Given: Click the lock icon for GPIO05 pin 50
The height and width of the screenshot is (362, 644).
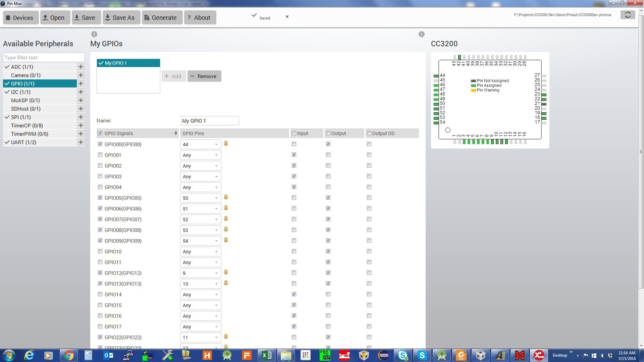Looking at the screenshot, I should click(x=226, y=197).
